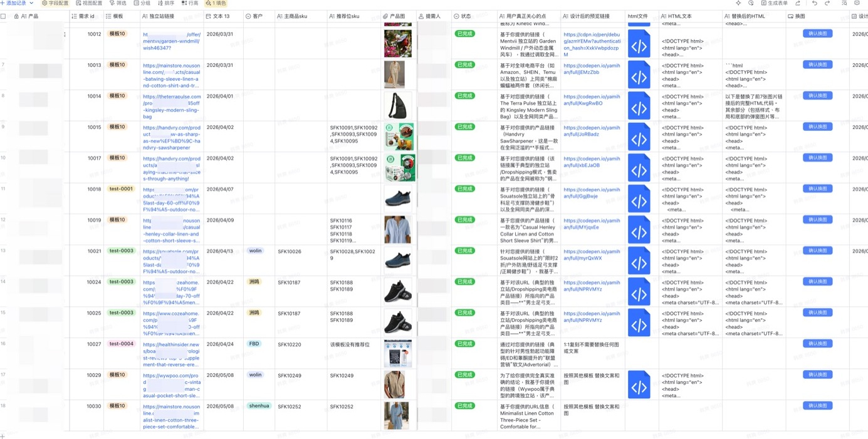Click the add-row plus at table bottom
The image size is (868, 439).
(3, 435)
